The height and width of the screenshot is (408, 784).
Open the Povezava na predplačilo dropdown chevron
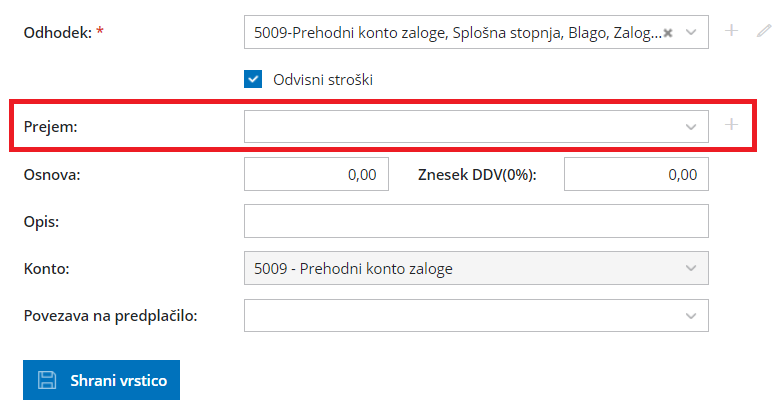pyautogui.click(x=690, y=315)
